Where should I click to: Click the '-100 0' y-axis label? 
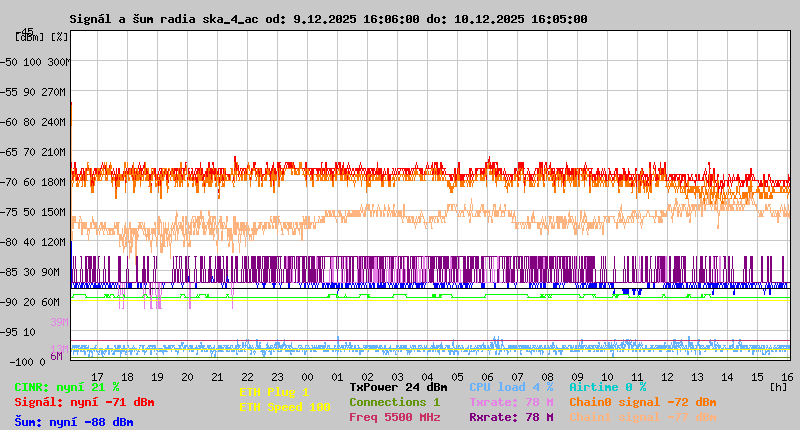pyautogui.click(x=27, y=362)
